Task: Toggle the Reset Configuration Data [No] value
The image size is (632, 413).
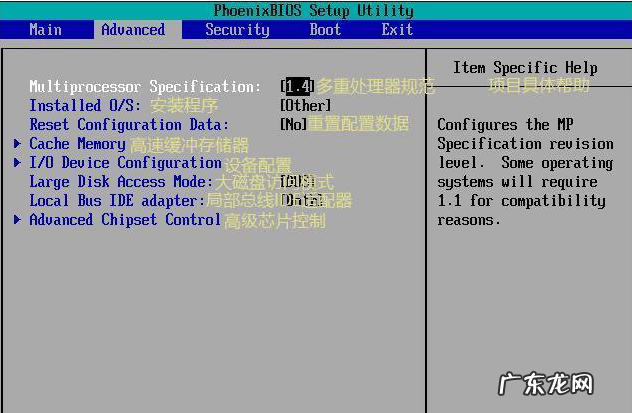Action: [293, 125]
